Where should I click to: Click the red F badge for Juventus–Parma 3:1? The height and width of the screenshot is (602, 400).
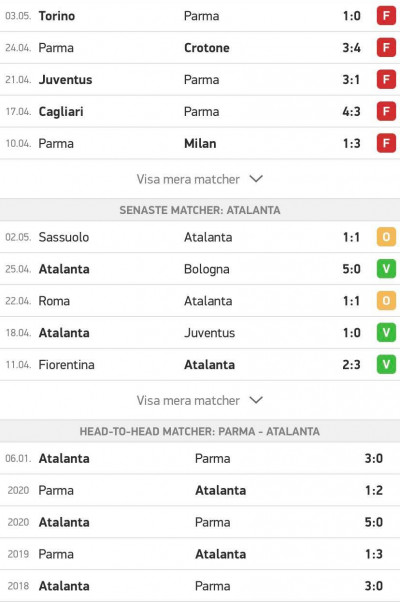[386, 79]
